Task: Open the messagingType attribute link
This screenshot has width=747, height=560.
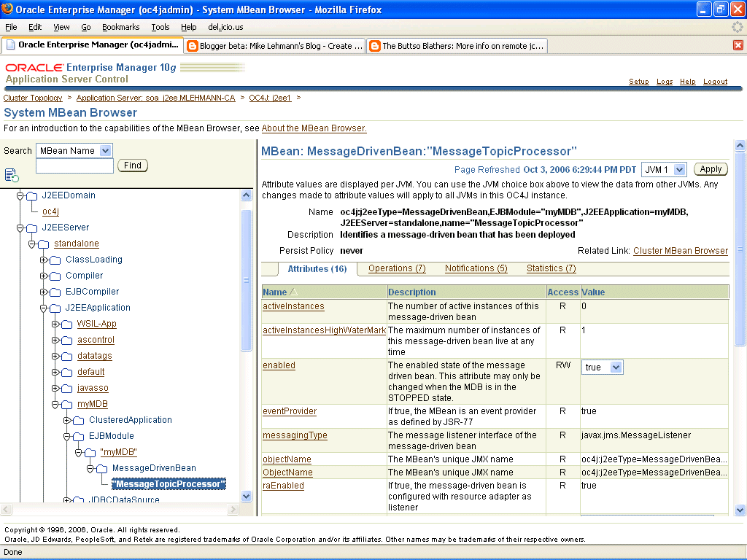Action: [x=295, y=435]
